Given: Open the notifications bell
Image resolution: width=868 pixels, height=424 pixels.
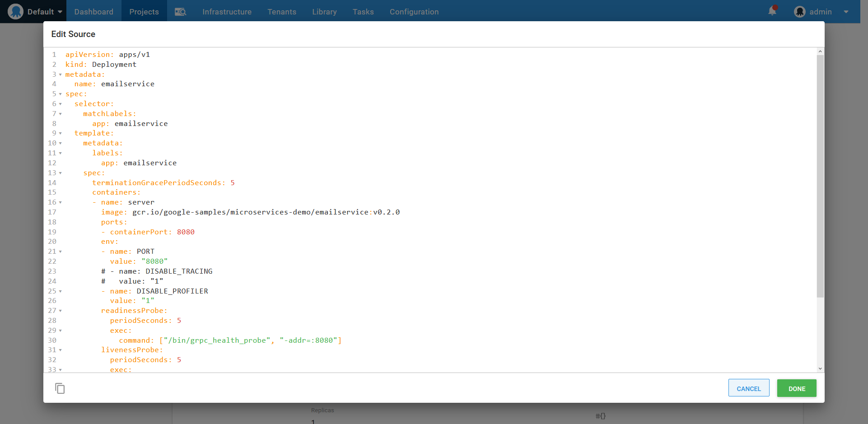Looking at the screenshot, I should coord(771,11).
